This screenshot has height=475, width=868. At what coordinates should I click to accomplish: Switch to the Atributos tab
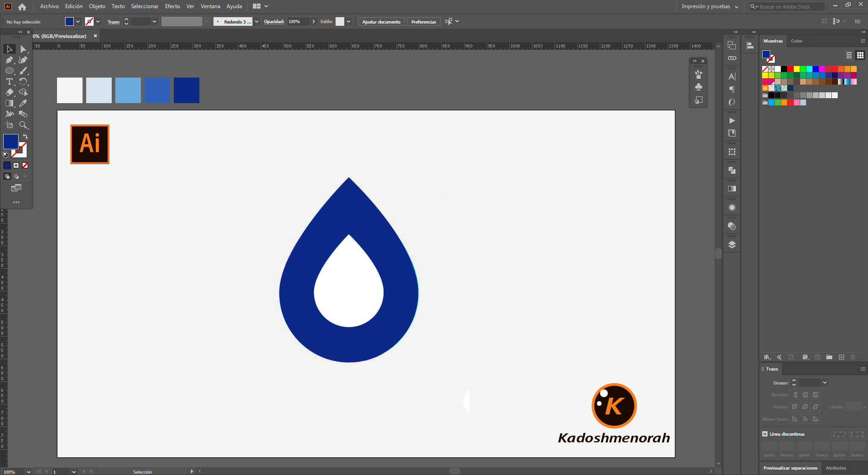coord(836,468)
